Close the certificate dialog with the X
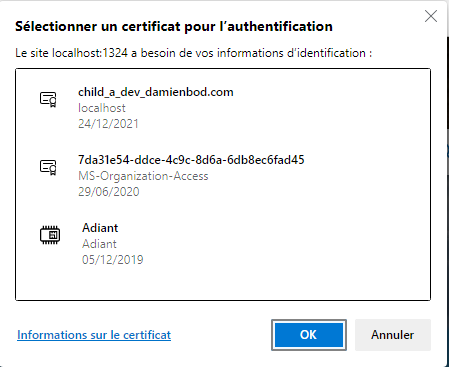449x367 pixels. click(x=431, y=16)
